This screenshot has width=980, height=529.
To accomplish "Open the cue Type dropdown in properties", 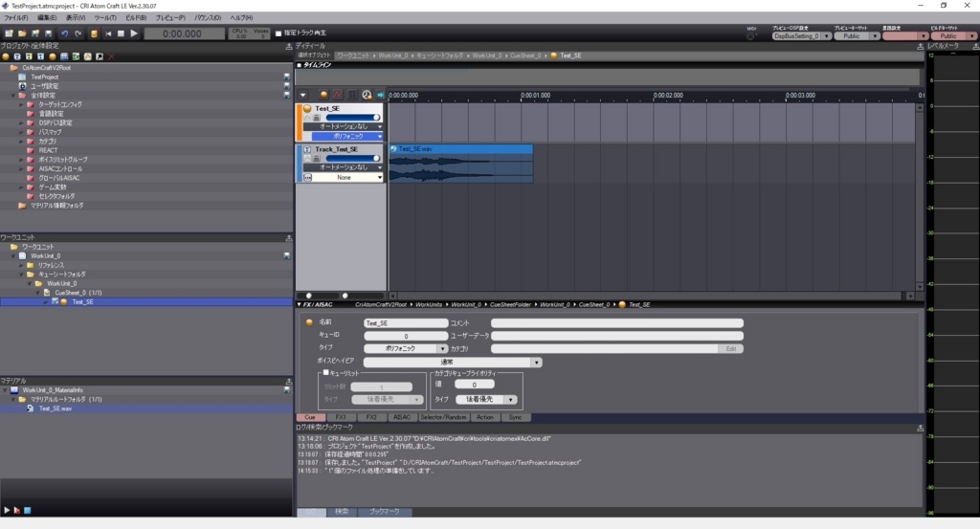I will click(x=406, y=348).
